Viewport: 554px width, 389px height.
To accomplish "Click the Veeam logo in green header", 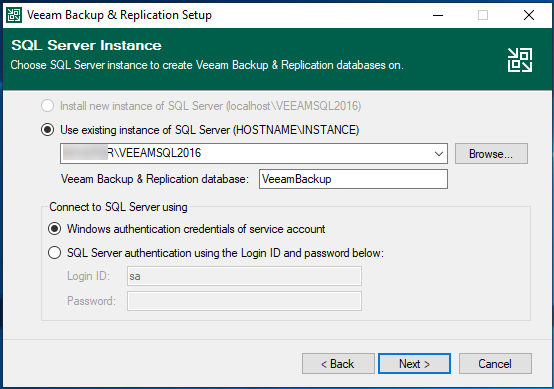I will click(520, 60).
